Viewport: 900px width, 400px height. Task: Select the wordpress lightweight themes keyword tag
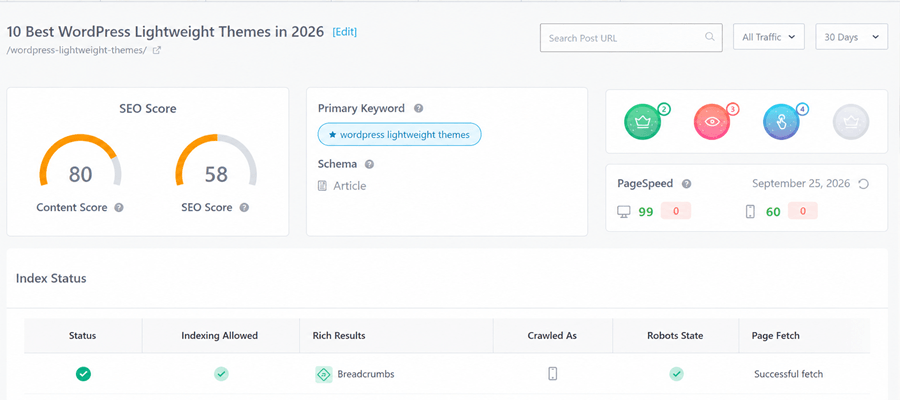(x=399, y=135)
